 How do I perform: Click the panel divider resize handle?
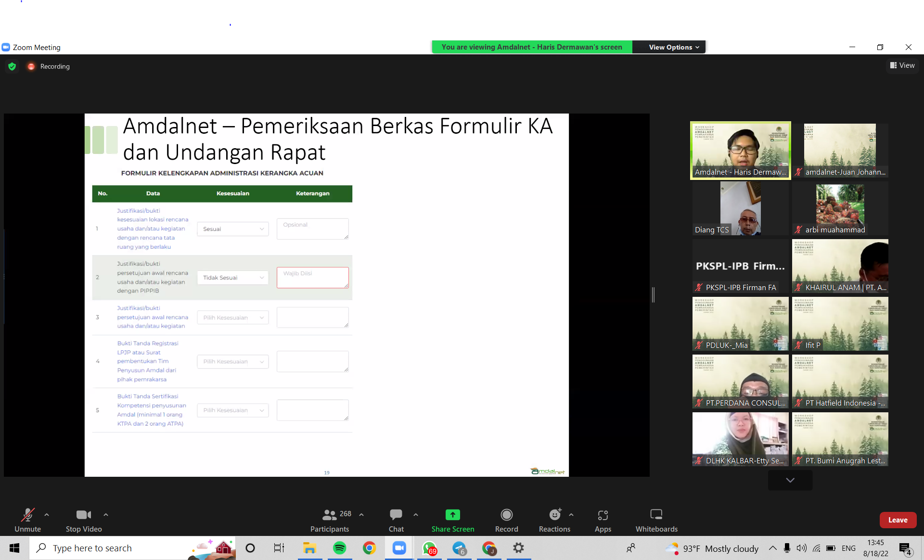[653, 294]
